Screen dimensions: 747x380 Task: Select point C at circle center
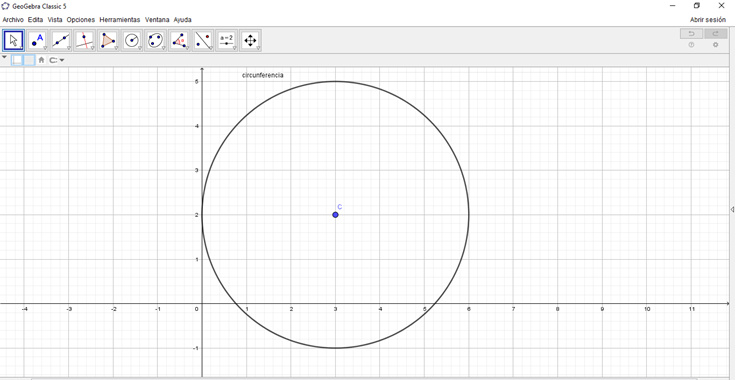click(x=335, y=215)
